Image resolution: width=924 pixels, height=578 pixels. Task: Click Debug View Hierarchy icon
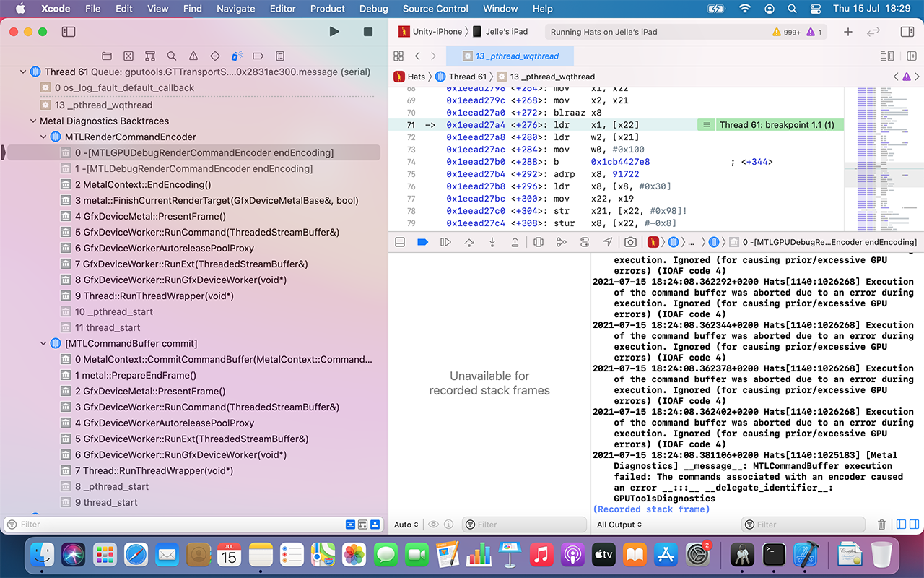click(538, 242)
